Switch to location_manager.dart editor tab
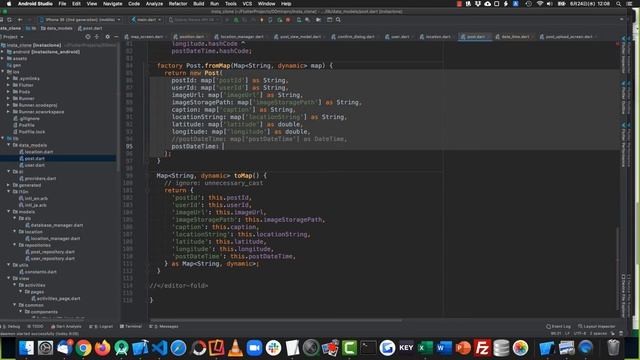 (x=242, y=37)
